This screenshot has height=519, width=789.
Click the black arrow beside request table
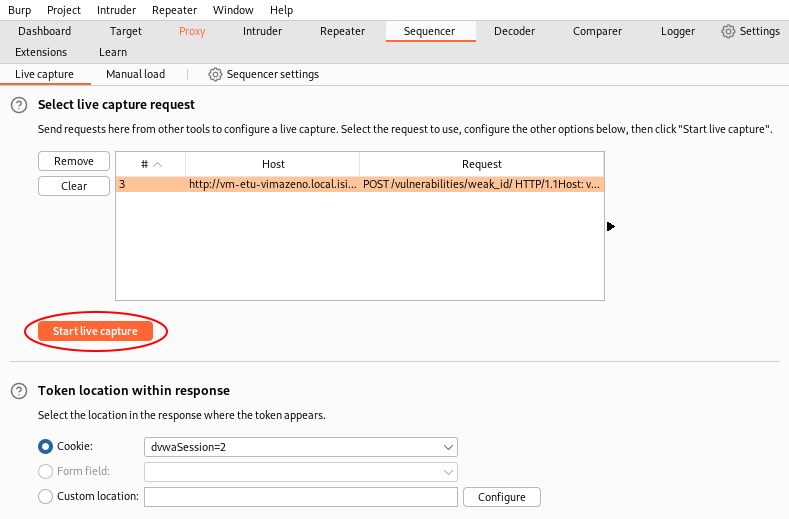[610, 227]
